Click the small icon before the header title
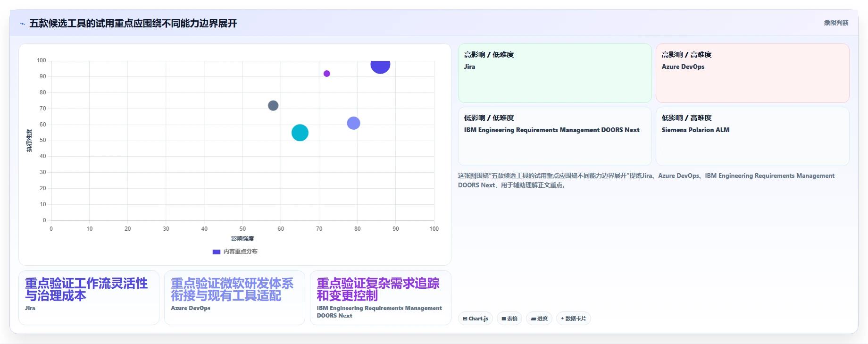Image resolution: width=868 pixels, height=344 pixels. tap(22, 24)
